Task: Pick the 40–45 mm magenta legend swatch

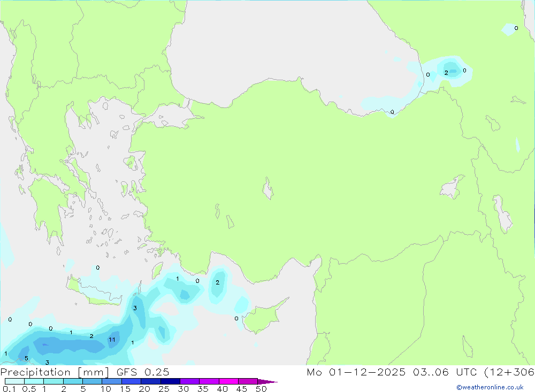Action: (228, 381)
